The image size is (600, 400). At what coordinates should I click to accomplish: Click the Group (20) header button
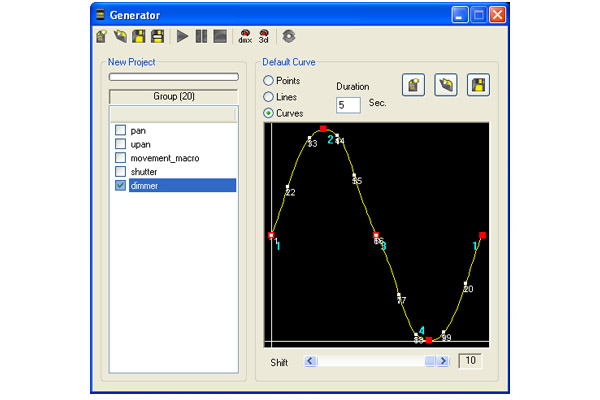pos(173,96)
